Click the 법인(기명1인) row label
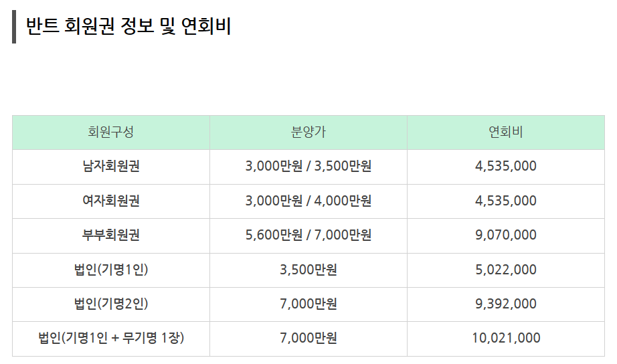This screenshot has height=364, width=617. 111,270
